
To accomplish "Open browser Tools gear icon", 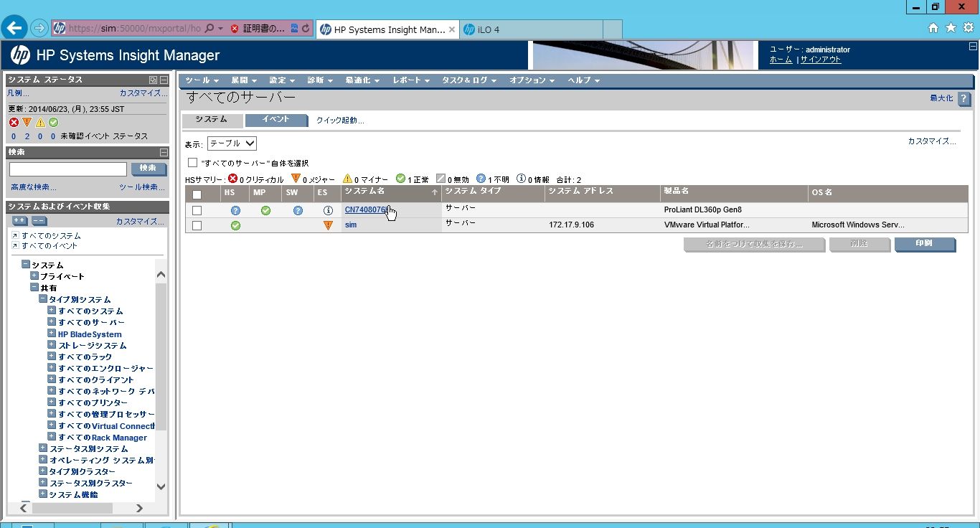I will click(969, 28).
